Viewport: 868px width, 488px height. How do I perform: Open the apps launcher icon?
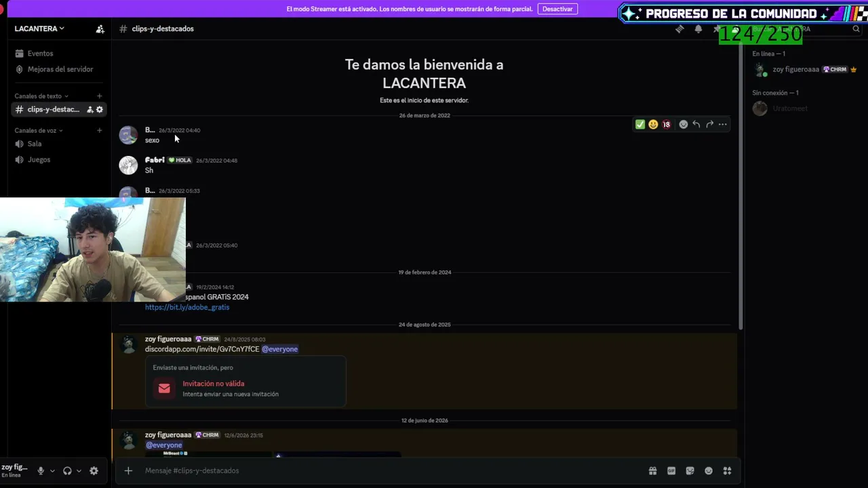point(727,471)
